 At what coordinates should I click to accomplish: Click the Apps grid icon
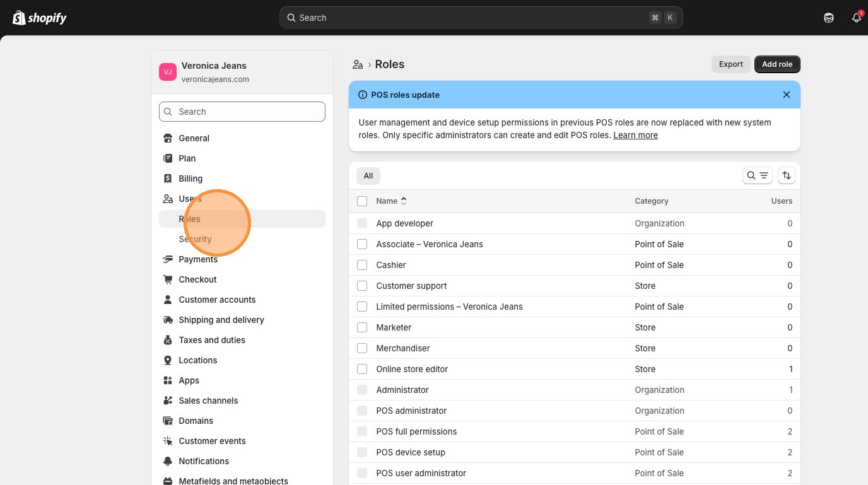pos(168,380)
